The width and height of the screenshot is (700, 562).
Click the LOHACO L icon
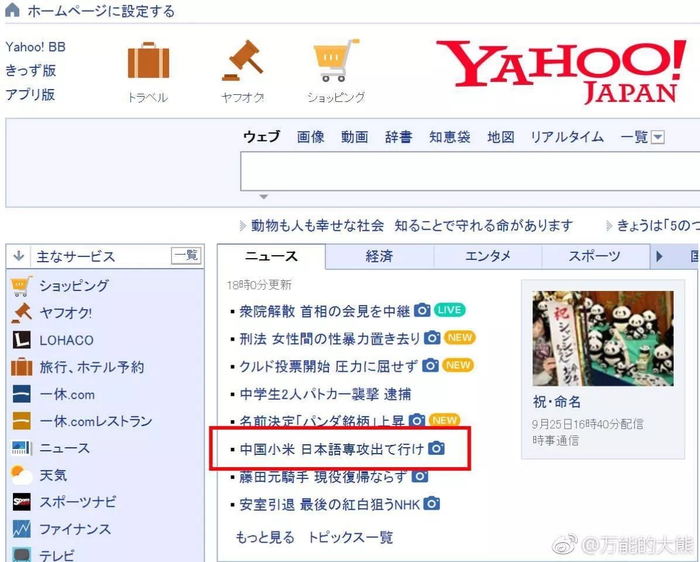point(21,340)
